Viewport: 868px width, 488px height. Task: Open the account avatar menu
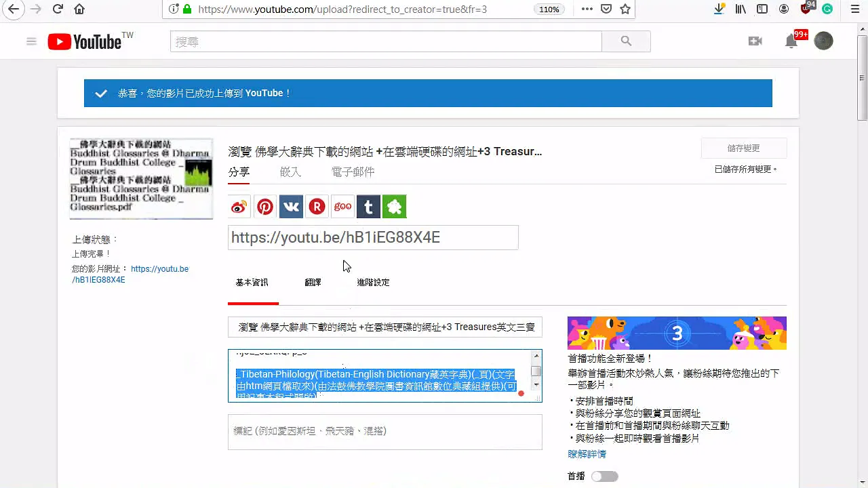coord(823,41)
